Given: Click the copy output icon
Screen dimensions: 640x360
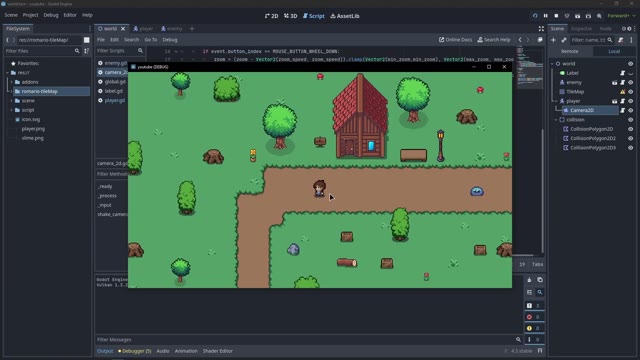Looking at the screenshot, I should pos(540,280).
